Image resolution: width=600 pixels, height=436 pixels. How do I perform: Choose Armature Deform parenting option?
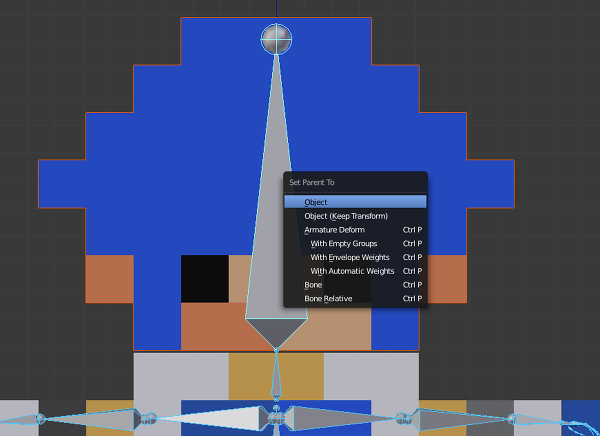point(355,230)
